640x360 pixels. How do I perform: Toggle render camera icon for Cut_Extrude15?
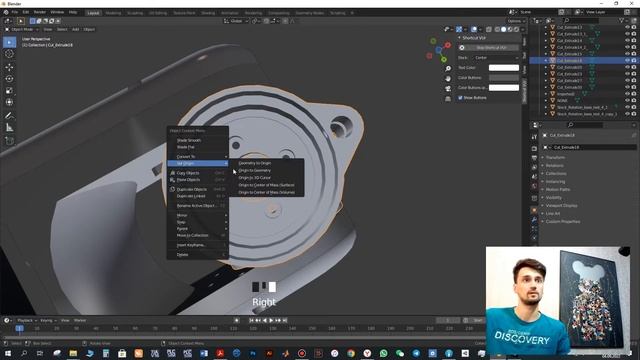(634, 54)
